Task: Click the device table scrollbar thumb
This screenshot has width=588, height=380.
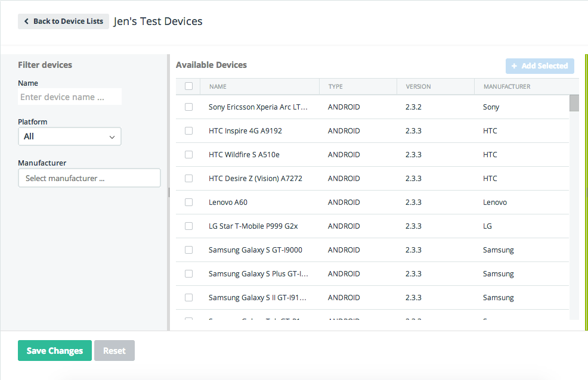Action: [574, 103]
